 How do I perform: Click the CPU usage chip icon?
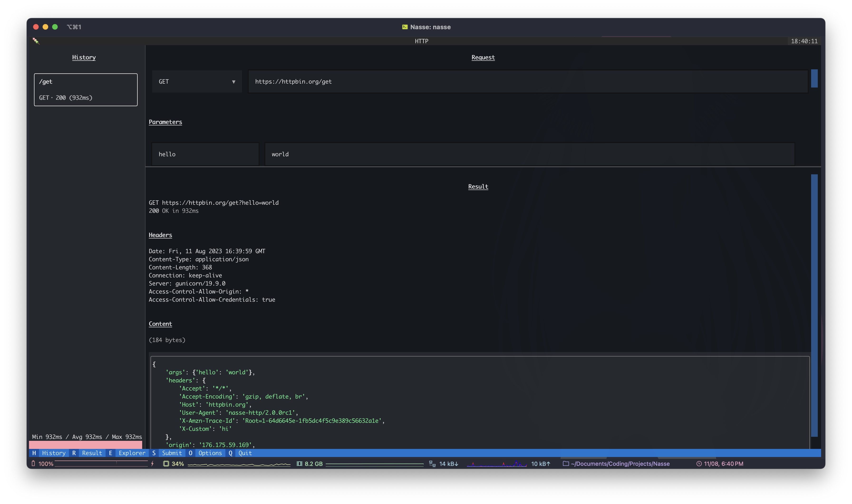pyautogui.click(x=166, y=464)
